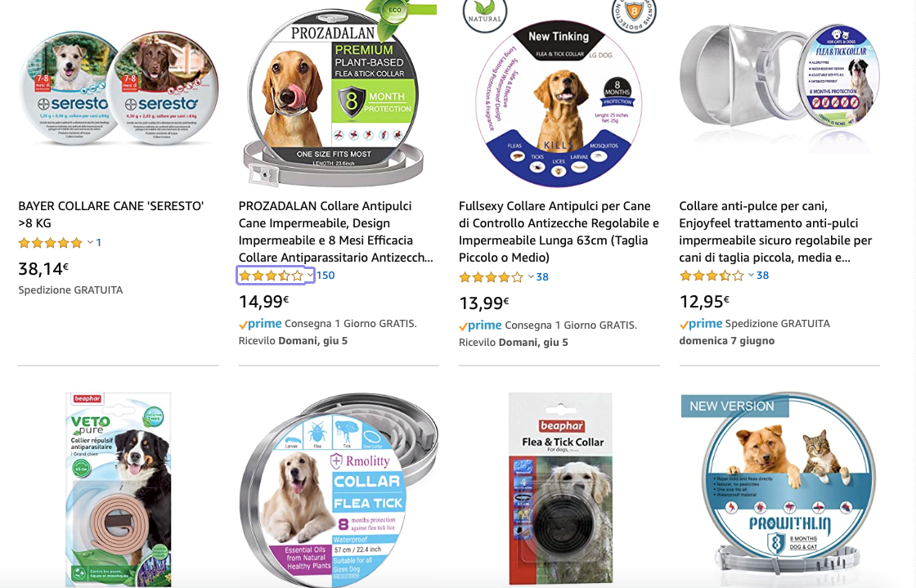Open BAYER COLLARE CANE 'SERESTO' title link
This screenshot has width=916, height=588.
click(111, 214)
